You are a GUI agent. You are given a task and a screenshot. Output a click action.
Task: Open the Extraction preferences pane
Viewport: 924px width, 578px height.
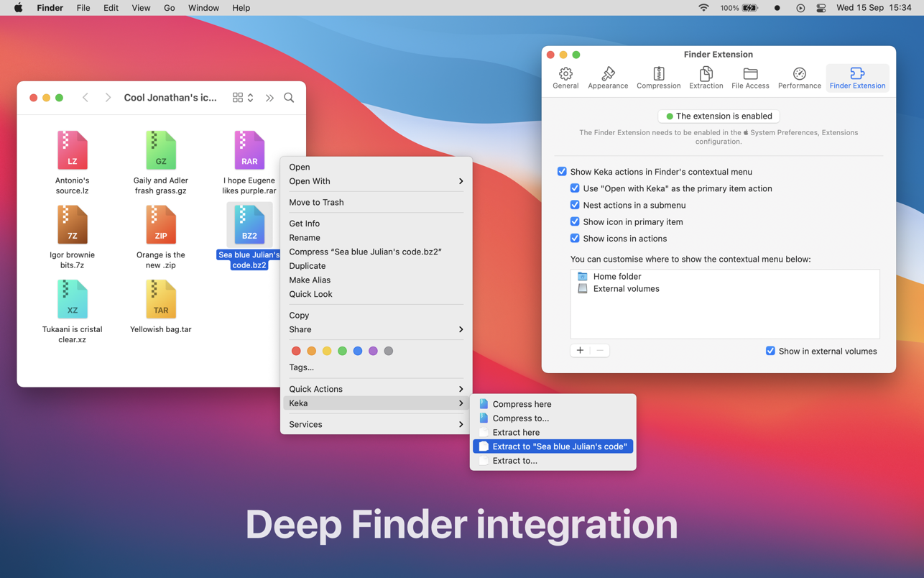[706, 78]
